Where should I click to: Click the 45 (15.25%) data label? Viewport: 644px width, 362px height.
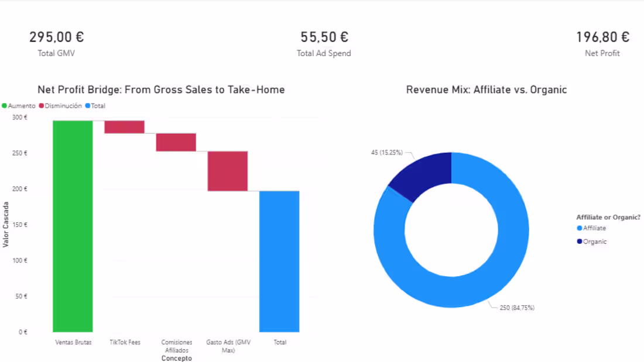pos(388,151)
